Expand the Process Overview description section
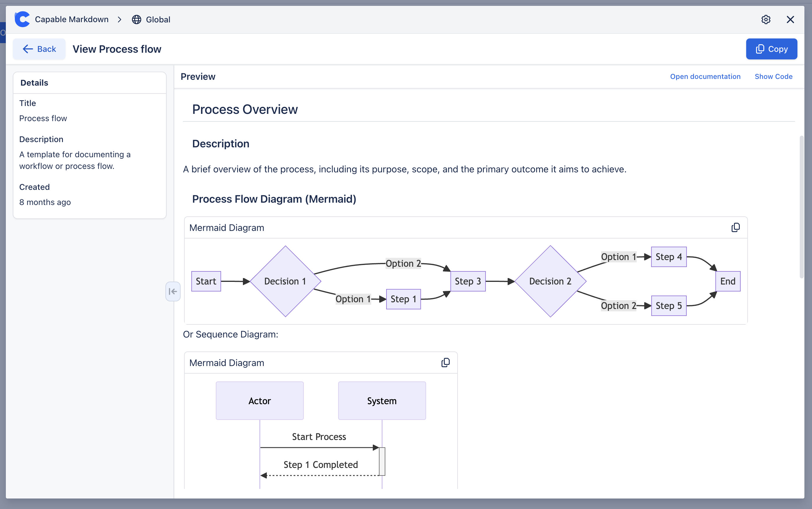Screen dimensions: 812x509 [221, 143]
